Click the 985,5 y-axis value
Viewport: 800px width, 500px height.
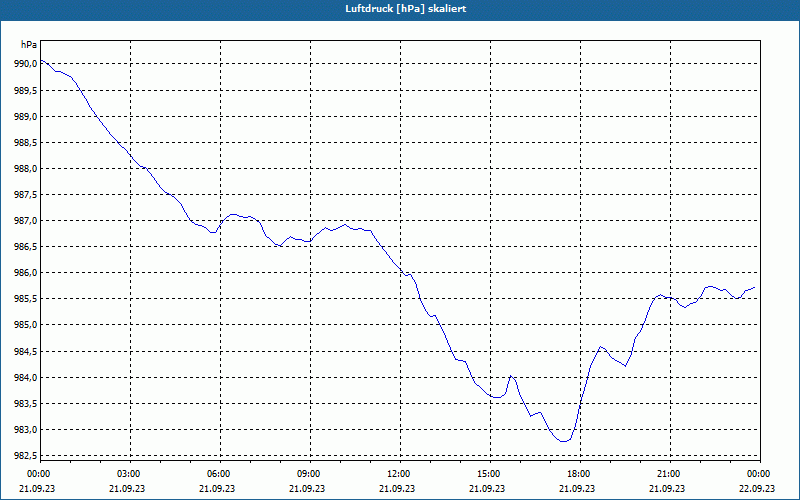point(26,298)
